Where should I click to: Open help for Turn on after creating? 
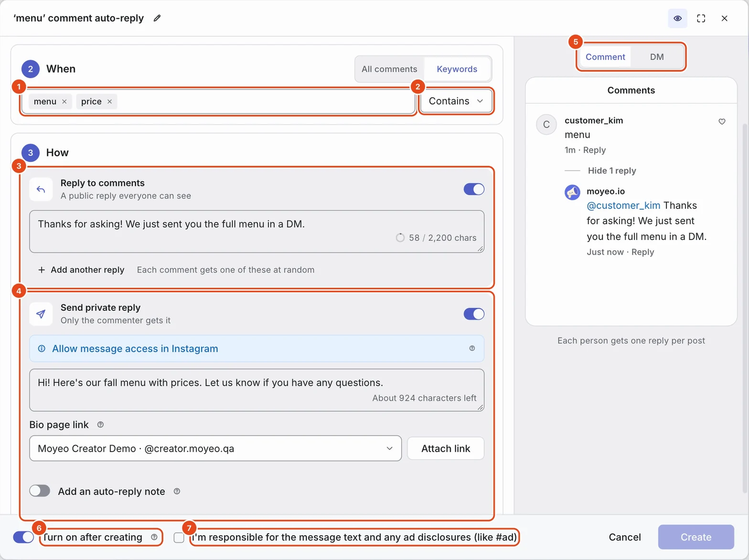(154, 537)
